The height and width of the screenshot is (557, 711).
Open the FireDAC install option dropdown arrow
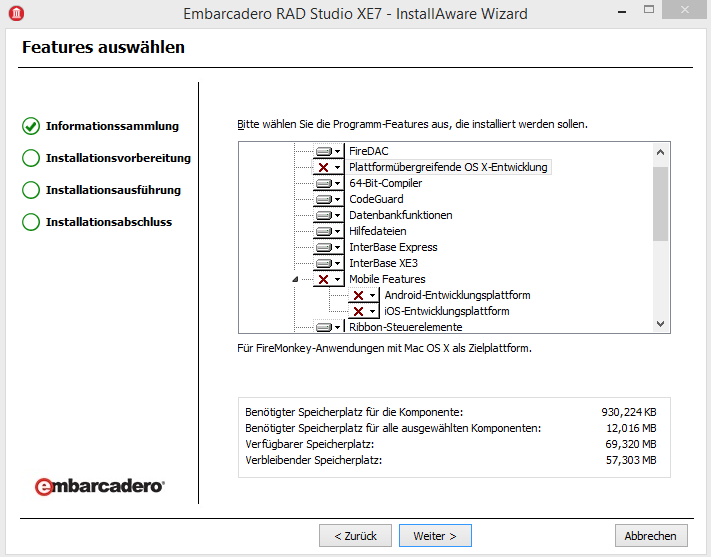(337, 151)
